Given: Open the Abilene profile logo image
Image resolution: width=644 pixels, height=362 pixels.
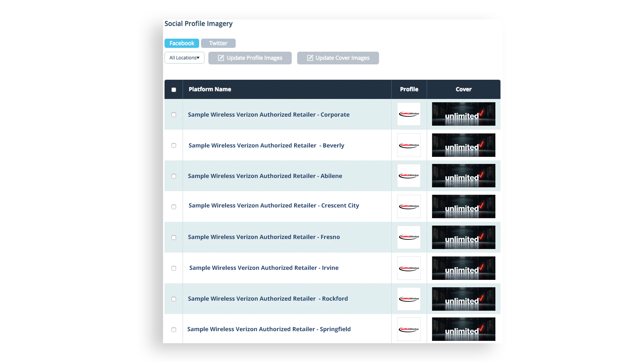Looking at the screenshot, I should coord(409,176).
